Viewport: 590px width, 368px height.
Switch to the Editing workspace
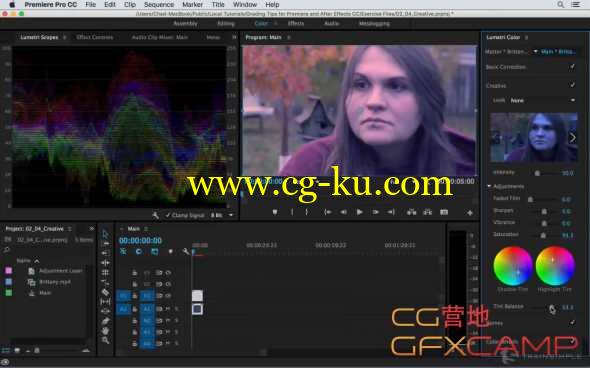[226, 23]
